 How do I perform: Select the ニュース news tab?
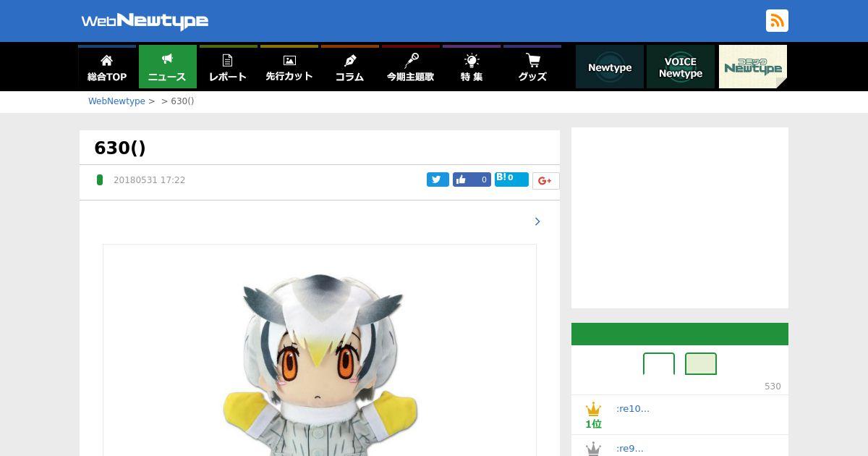coord(168,67)
